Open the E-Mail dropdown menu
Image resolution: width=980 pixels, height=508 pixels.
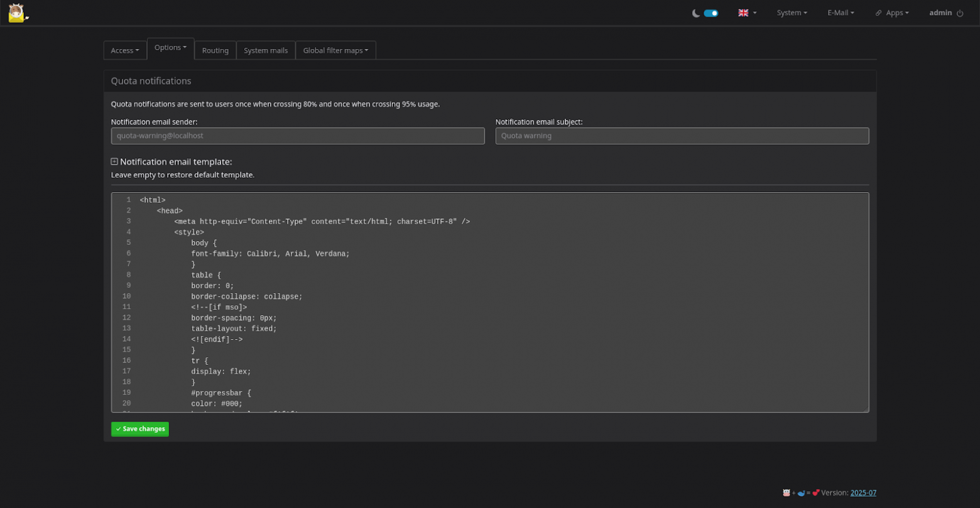pos(840,13)
